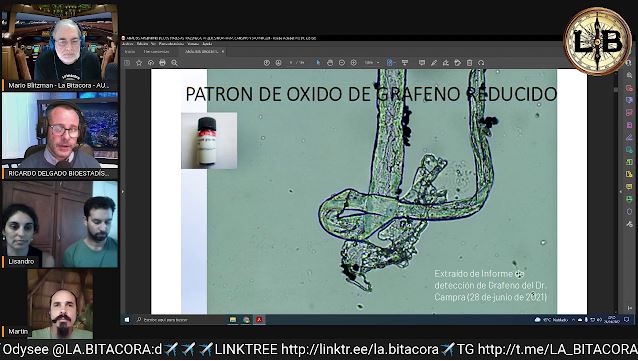Add a comment with the speech bubble icon
The width and height of the screenshot is (638, 361).
click(x=422, y=63)
